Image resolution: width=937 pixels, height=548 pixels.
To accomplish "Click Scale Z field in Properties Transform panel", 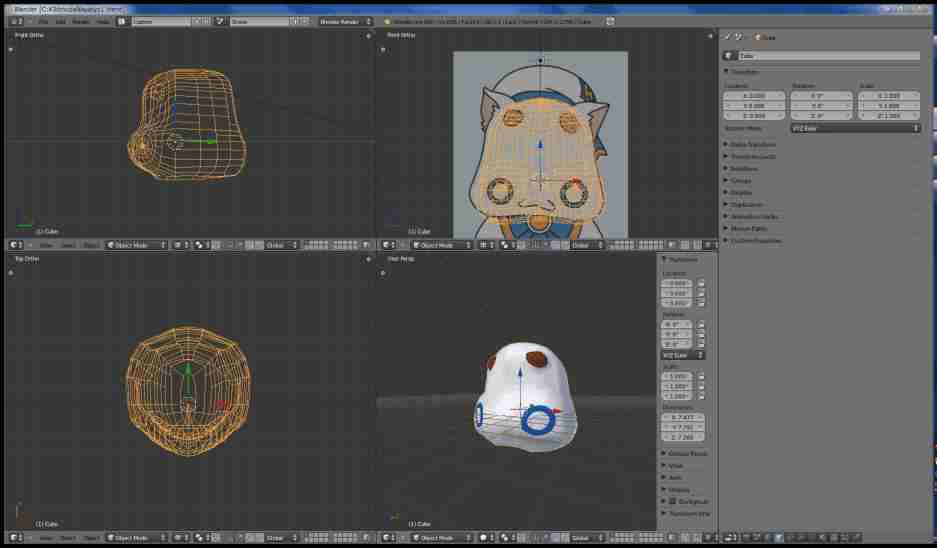I will click(889, 115).
